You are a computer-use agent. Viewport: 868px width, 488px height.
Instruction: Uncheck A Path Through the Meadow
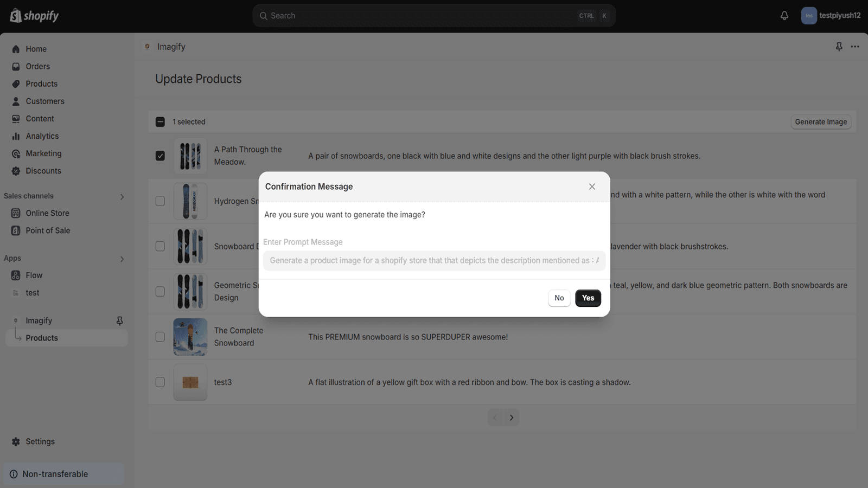coord(160,155)
